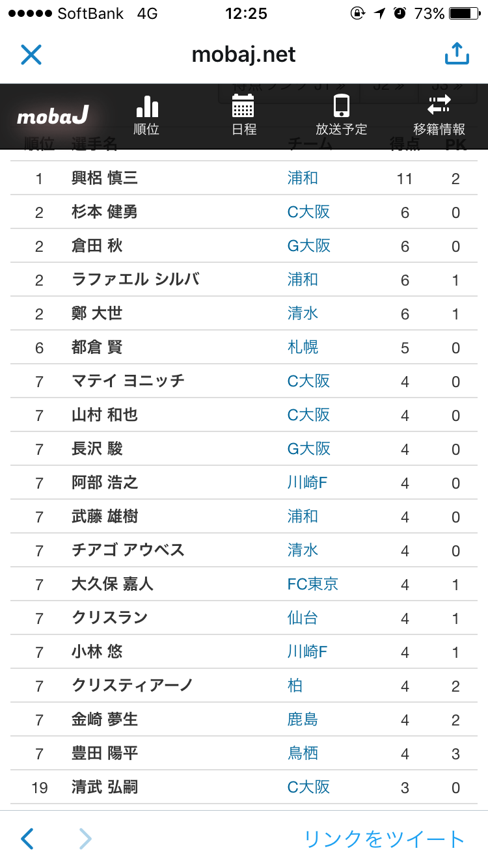Viewport: 488px width, 868px height.
Task: Open C大阪 link beside 杉本 健勇
Action: pyautogui.click(x=309, y=212)
